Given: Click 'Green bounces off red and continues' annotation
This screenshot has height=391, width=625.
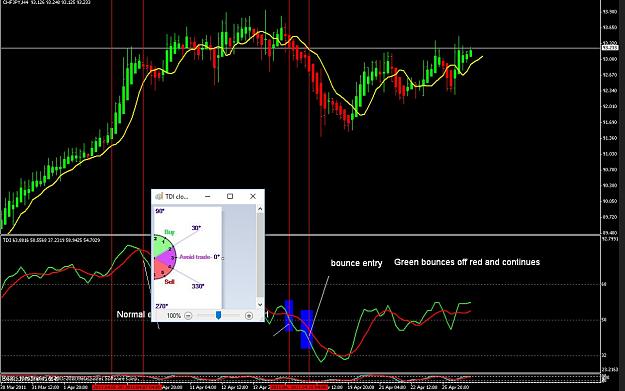Looking at the screenshot, I should pyautogui.click(x=467, y=262).
